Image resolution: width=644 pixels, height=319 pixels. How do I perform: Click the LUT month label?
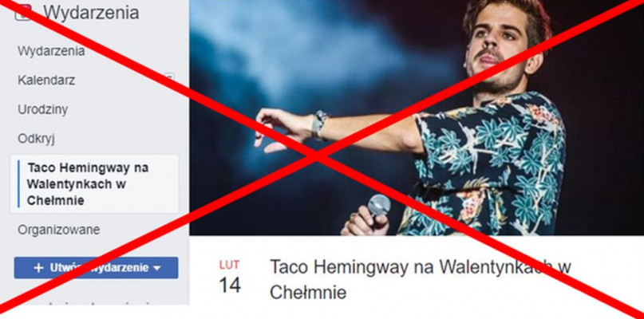[229, 266]
